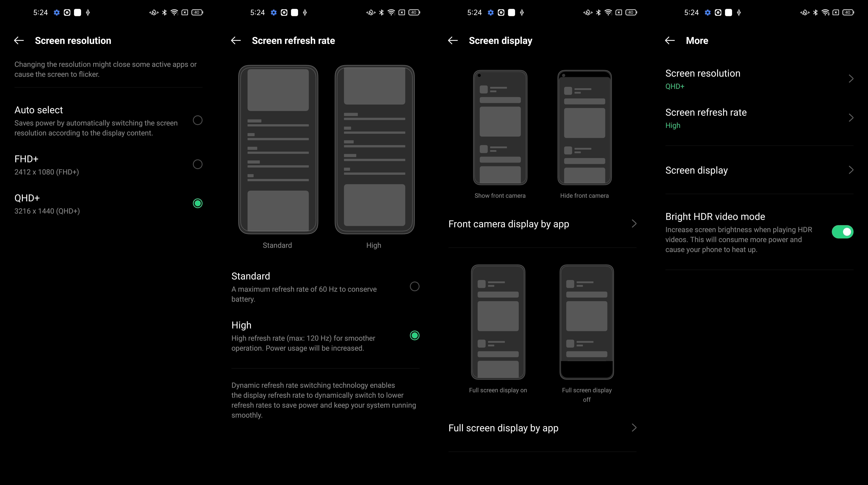This screenshot has width=868, height=485.
Task: Tap the Full screen display off caption
Action: click(587, 395)
